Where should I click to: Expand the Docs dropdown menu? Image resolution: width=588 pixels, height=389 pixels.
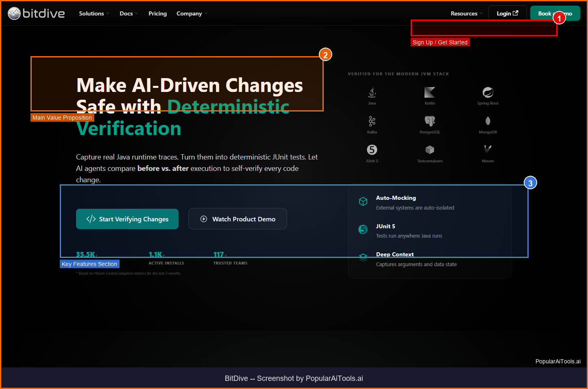pyautogui.click(x=128, y=13)
